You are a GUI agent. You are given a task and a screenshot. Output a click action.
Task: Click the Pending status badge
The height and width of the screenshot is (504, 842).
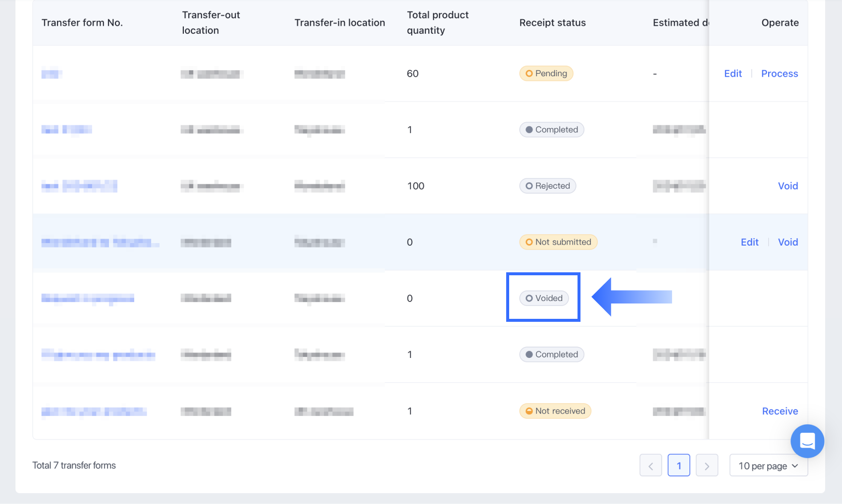point(546,74)
